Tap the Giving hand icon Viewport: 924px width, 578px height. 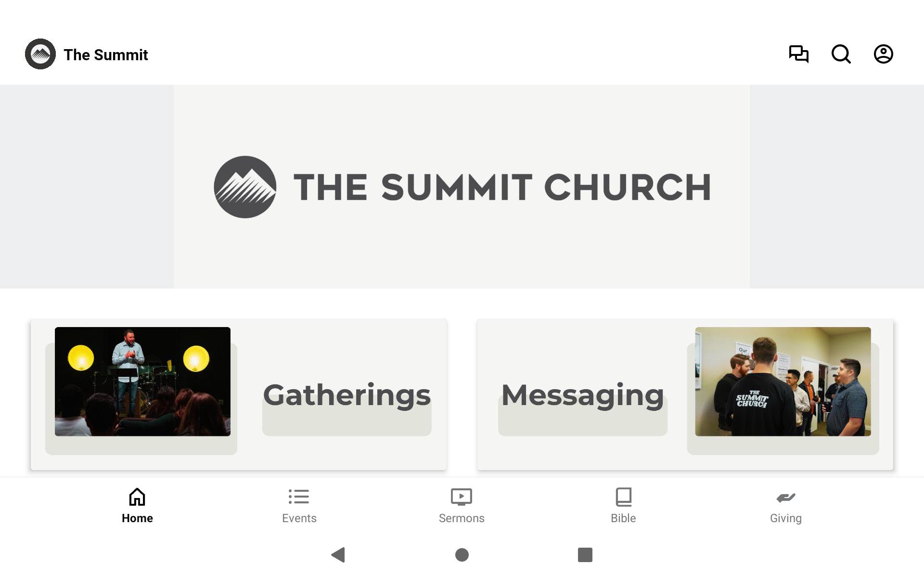[785, 497]
